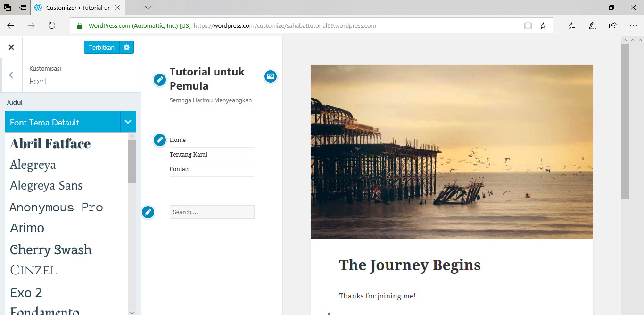Click The Journey Begins post title
The width and height of the screenshot is (644, 315).
click(410, 265)
